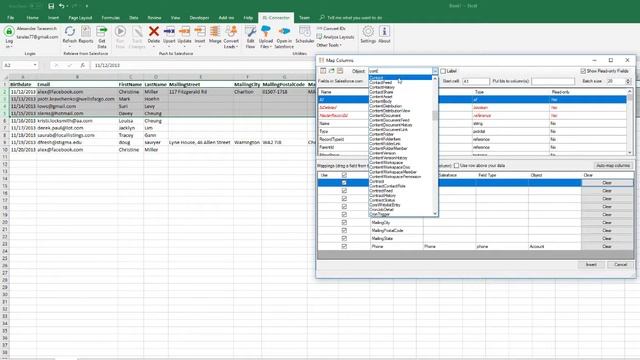Click first toolbar icon in Map Columns
Viewport: 640px width, 360px height.
[x=323, y=71]
